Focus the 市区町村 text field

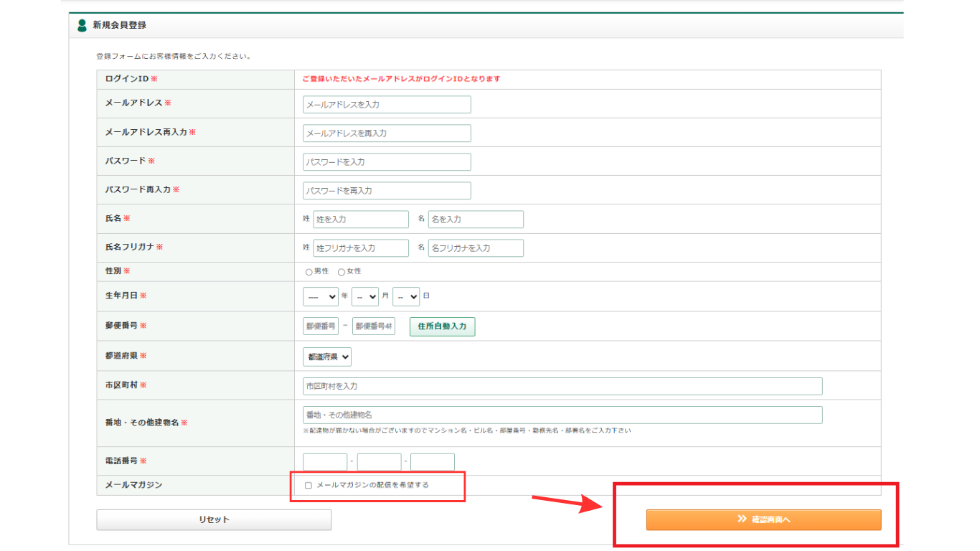pyautogui.click(x=562, y=386)
